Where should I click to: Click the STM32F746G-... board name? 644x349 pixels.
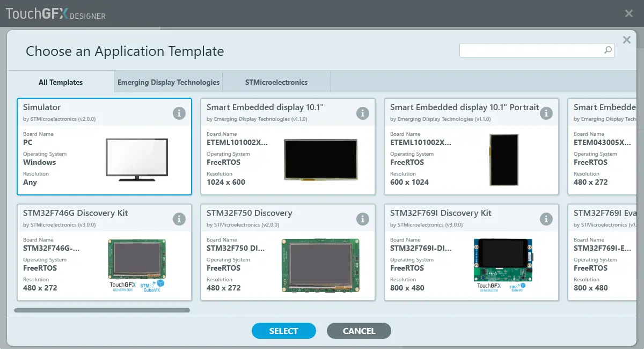(x=52, y=248)
